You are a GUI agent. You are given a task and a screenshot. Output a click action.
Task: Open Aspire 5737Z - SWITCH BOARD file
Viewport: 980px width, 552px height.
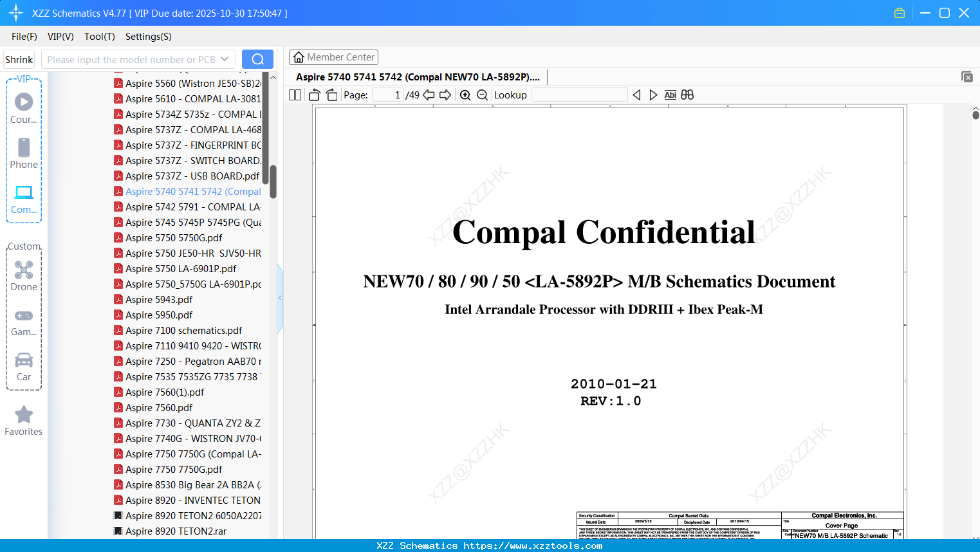coord(187,160)
